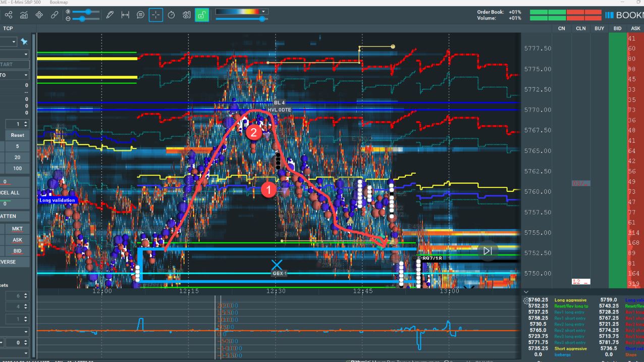
Task: Select the Drawing (pencil) tool
Action: tap(110, 15)
